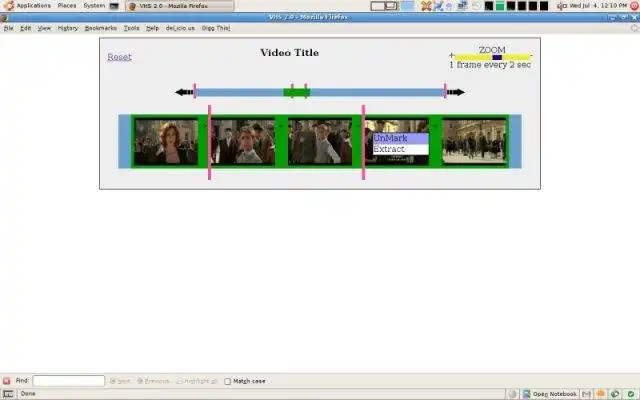Close the Find bar with red X
Viewport: 640px width, 400px height.
point(6,381)
